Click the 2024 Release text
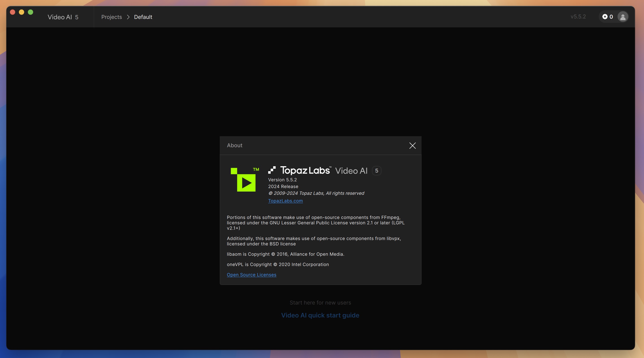Viewport: 644px width, 358px height. [283, 187]
